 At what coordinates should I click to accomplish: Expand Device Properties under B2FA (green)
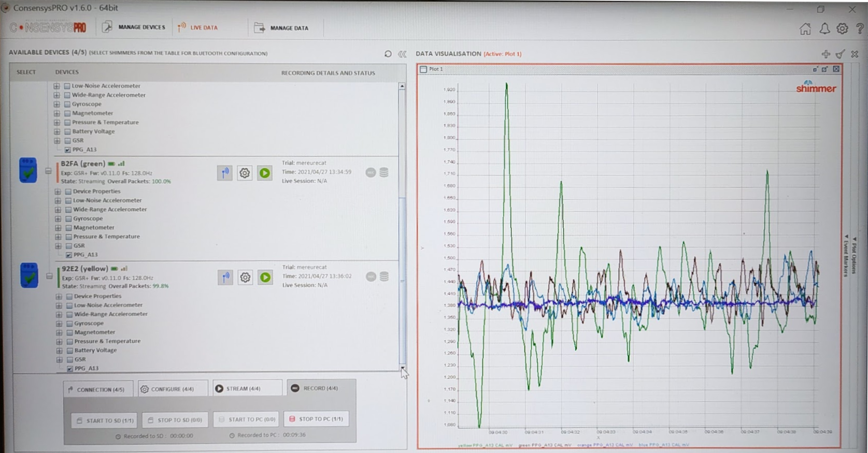[58, 192]
